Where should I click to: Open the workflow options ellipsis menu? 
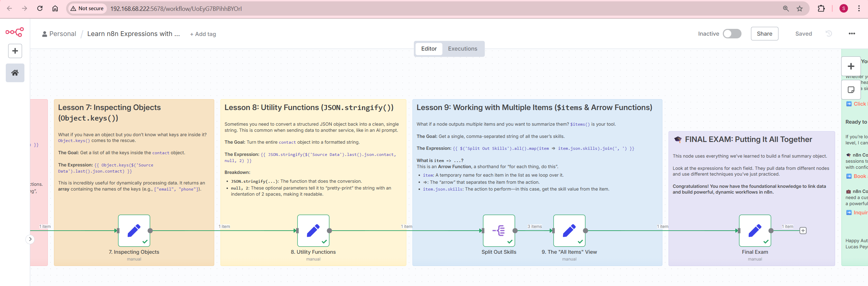852,34
